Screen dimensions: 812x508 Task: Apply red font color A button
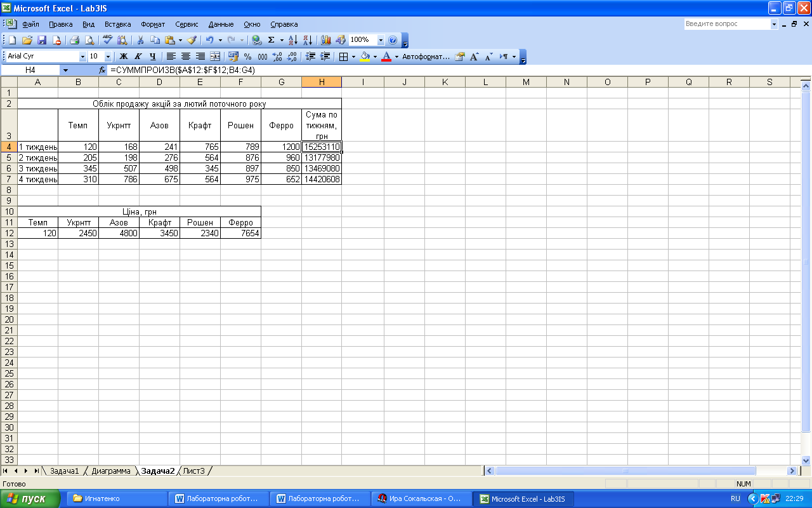[x=386, y=57]
